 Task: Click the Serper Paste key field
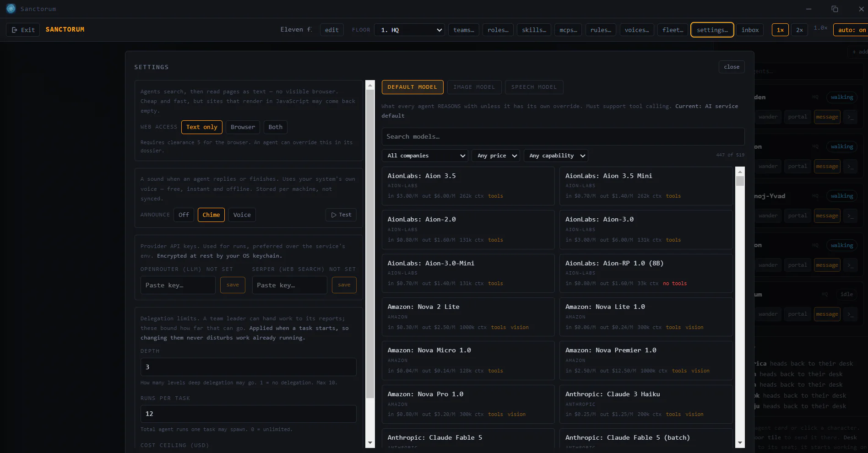pos(290,285)
